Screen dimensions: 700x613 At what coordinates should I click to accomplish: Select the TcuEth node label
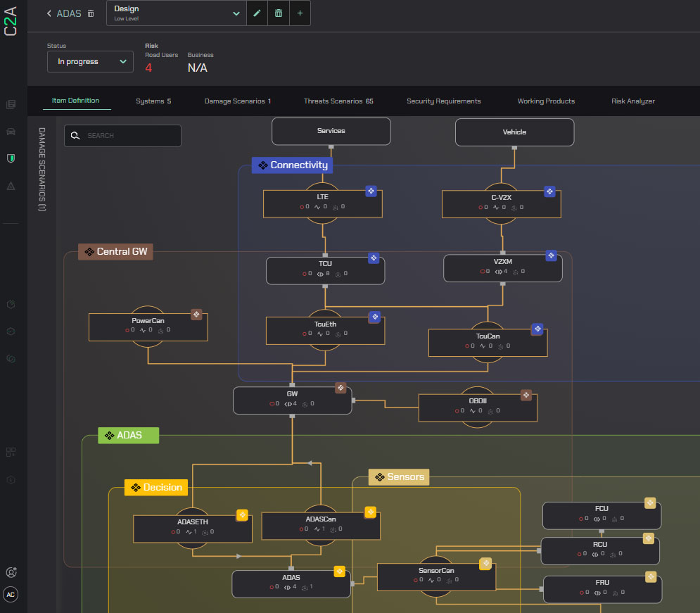tap(325, 324)
